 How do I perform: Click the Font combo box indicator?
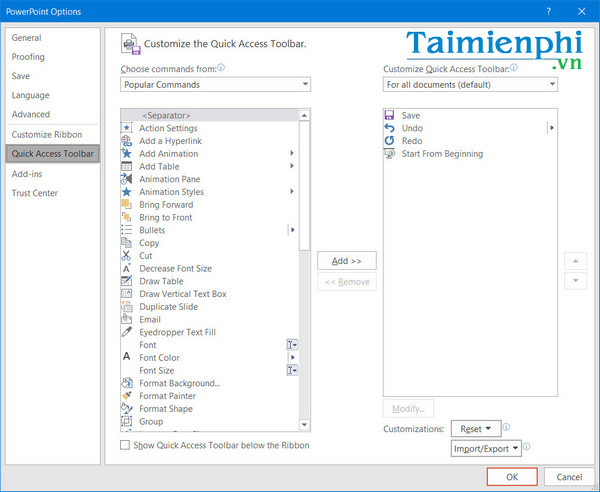[292, 345]
